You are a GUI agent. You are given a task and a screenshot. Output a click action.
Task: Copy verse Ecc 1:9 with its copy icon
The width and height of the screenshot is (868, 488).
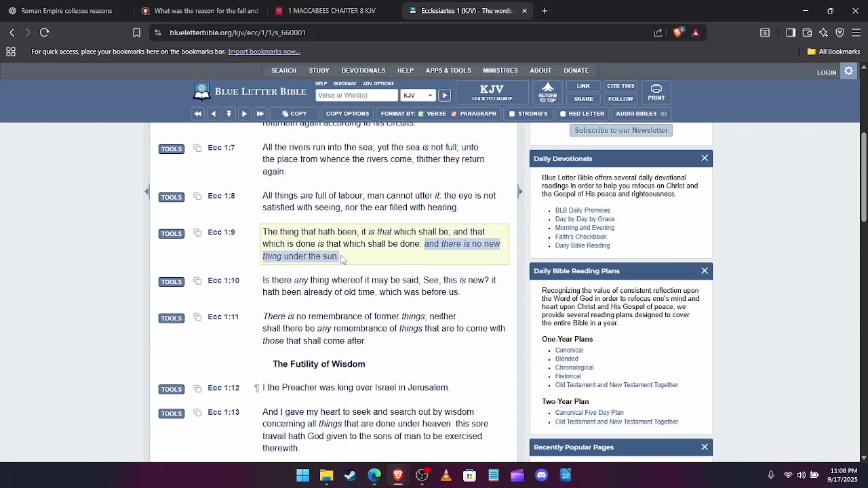(197, 232)
